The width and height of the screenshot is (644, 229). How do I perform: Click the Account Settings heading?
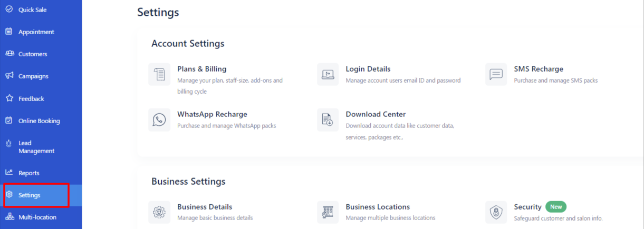[188, 44]
